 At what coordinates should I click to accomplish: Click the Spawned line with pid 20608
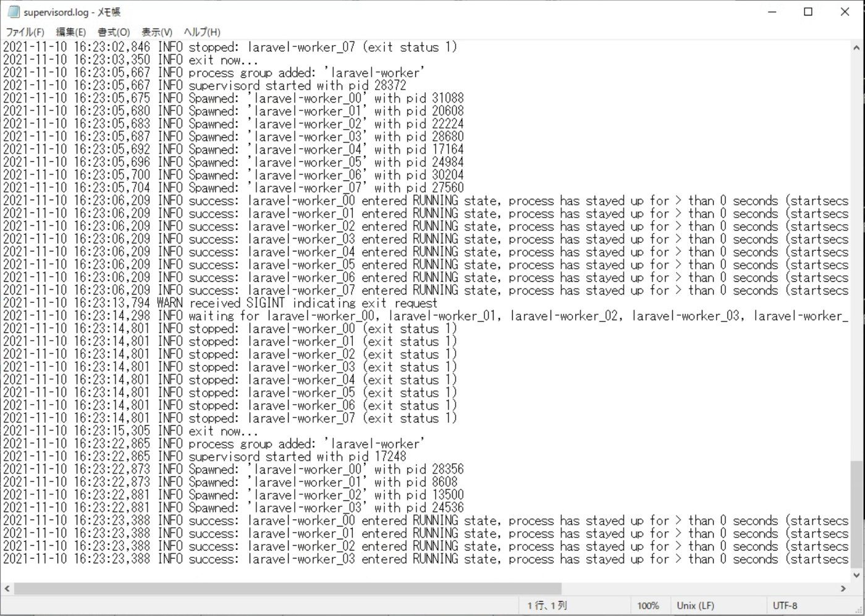point(234,111)
